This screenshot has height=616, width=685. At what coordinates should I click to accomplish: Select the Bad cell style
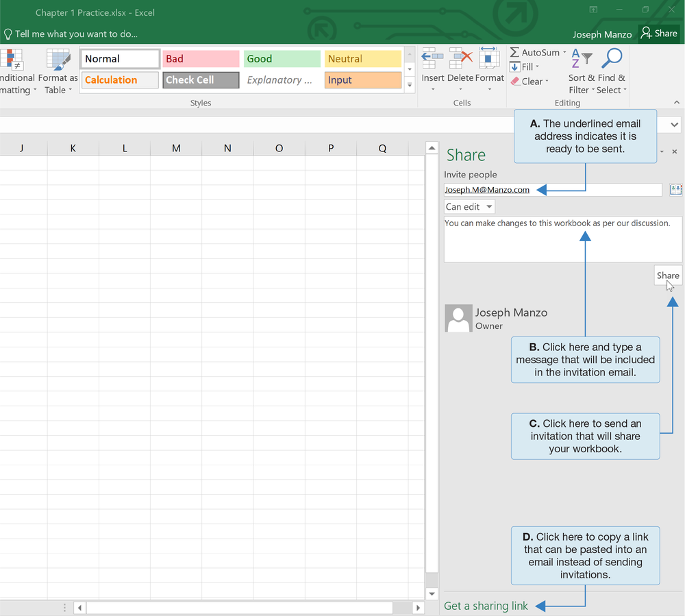tap(201, 59)
